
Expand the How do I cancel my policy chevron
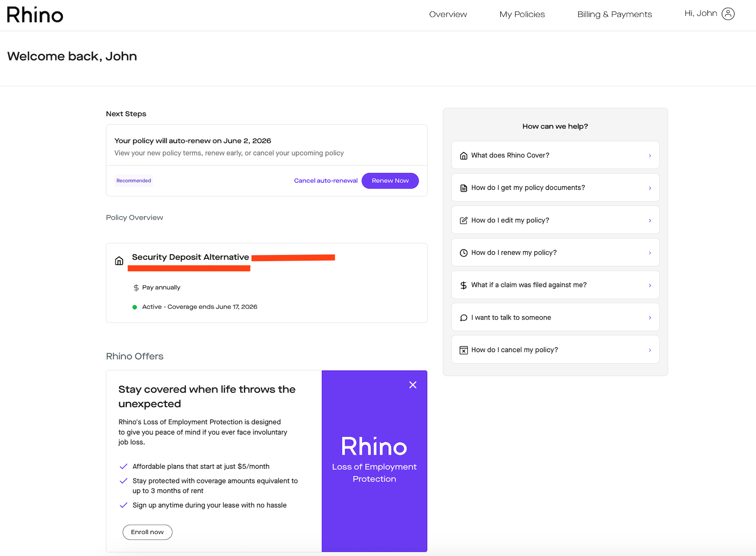(x=650, y=350)
